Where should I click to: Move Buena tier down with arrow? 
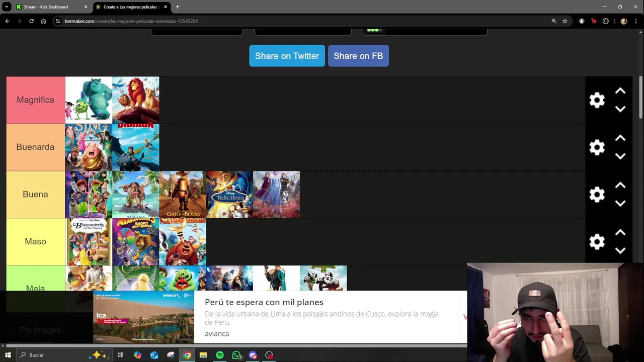click(620, 203)
